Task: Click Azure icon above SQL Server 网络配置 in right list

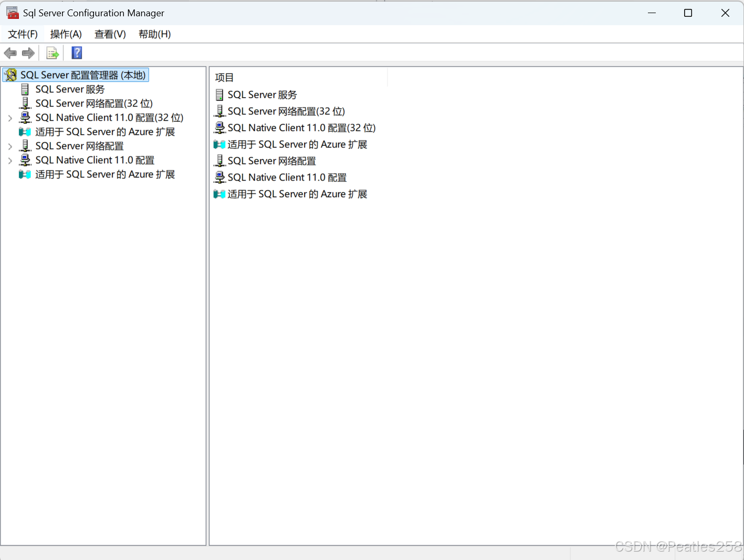Action: click(219, 144)
